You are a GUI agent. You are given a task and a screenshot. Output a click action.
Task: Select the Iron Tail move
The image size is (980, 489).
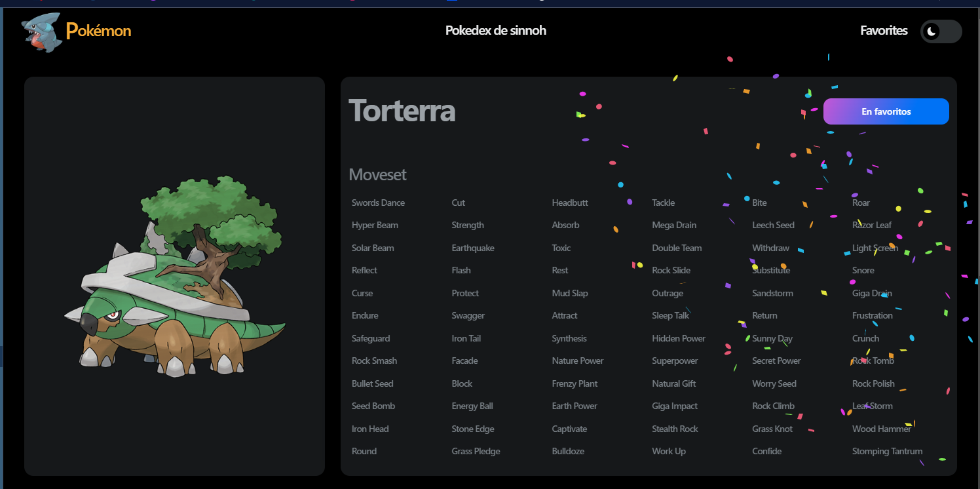click(x=466, y=338)
